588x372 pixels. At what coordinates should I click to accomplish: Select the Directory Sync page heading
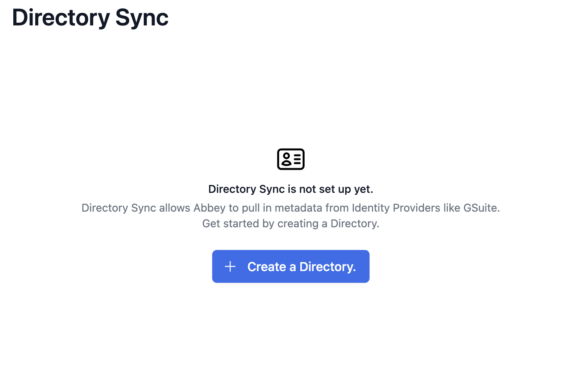click(x=90, y=18)
